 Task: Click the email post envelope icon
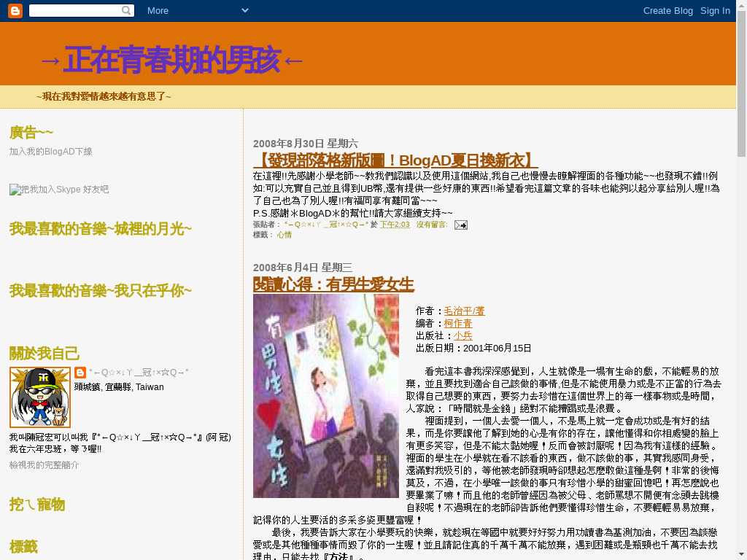pos(461,225)
